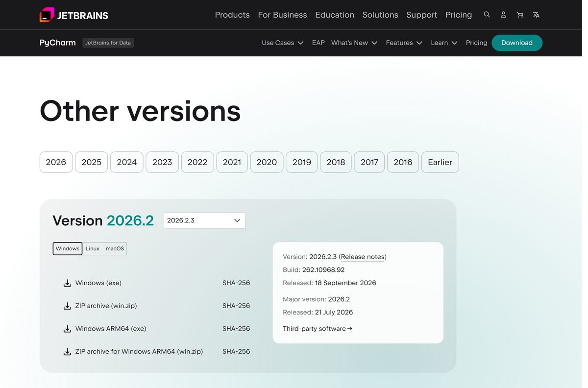The height and width of the screenshot is (388, 588).
Task: Show SHA-256 for ZIP archive for Windows ARM64
Action: [x=236, y=351]
